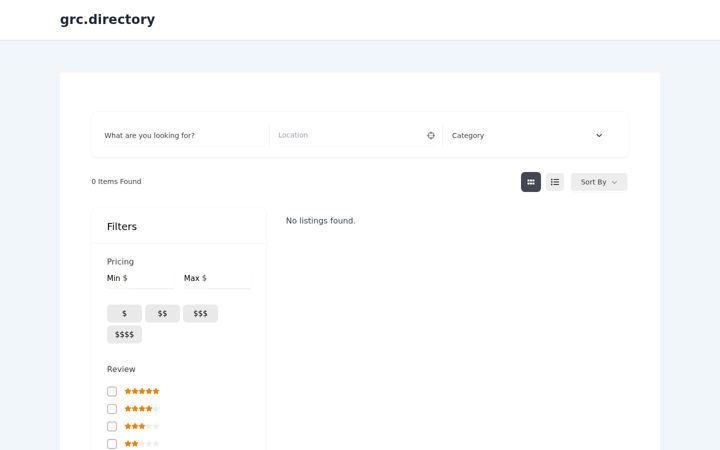
Task: Click the 'No listings found.' message
Action: pyautogui.click(x=321, y=221)
